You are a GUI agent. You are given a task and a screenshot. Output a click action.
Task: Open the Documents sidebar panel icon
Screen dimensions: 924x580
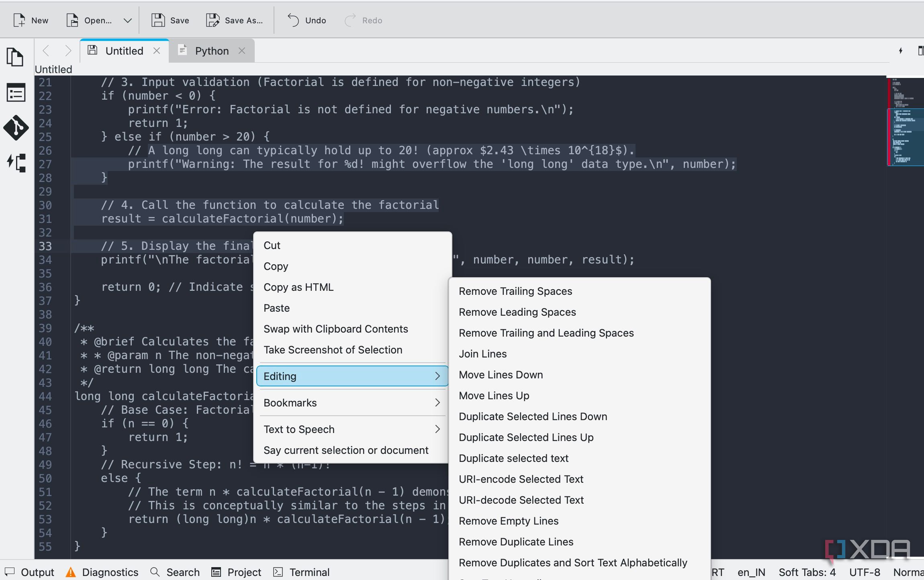pos(15,57)
